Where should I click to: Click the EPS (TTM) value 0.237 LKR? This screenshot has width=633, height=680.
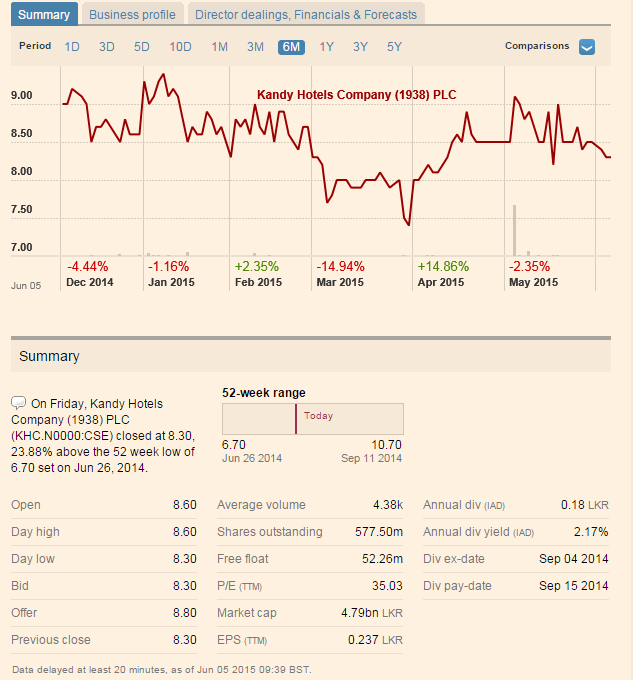[375, 640]
